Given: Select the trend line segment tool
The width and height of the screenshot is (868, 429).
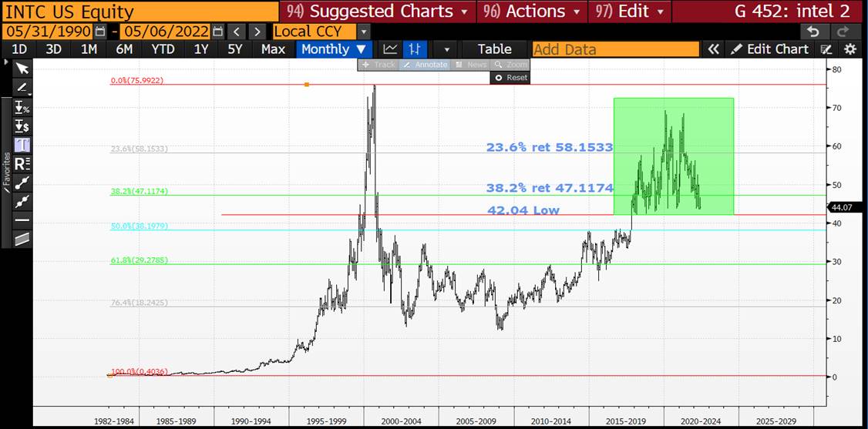Looking at the screenshot, I should point(22,183).
